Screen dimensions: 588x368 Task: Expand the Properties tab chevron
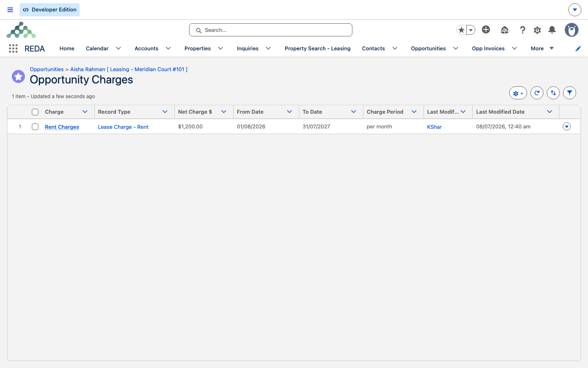click(x=220, y=48)
